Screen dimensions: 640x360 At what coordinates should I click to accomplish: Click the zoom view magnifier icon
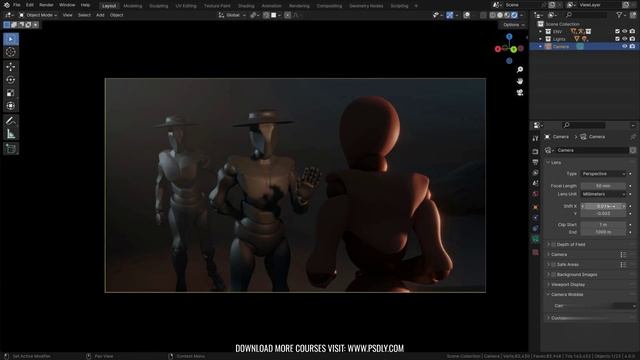click(x=520, y=70)
